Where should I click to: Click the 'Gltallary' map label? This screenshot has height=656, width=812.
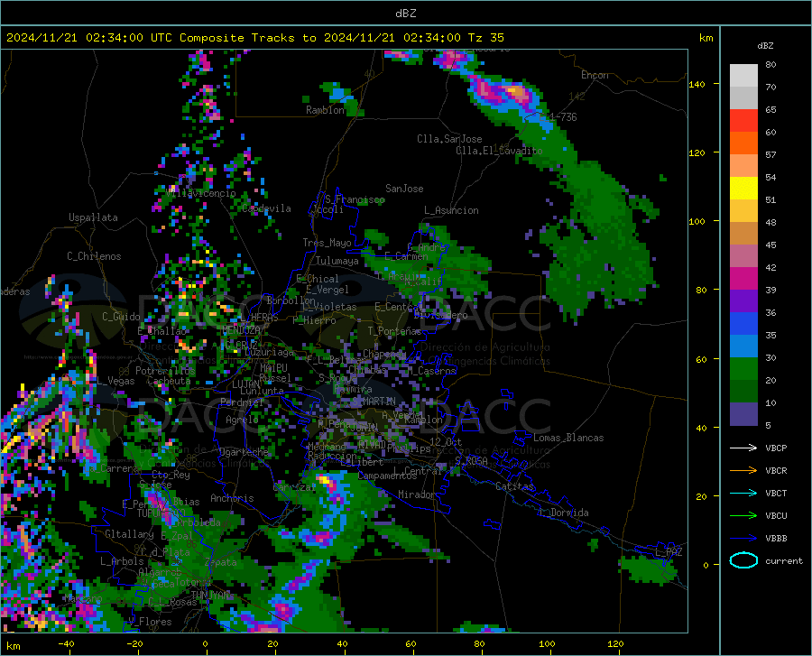coord(129,534)
